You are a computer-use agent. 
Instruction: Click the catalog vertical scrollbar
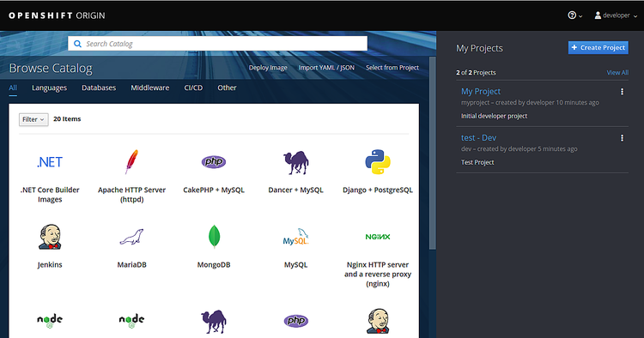coord(432,153)
